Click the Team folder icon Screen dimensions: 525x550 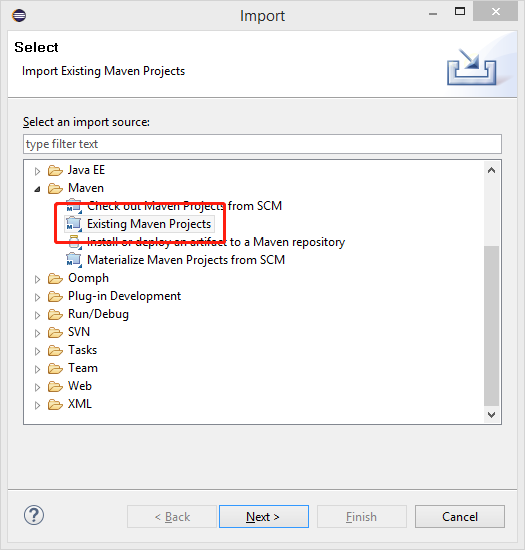(55, 368)
